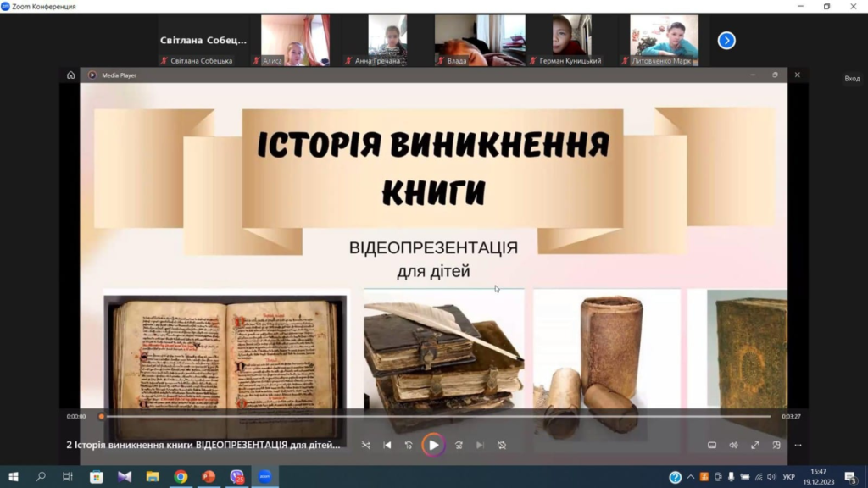Viewport: 868px width, 488px height.
Task: Select Влада's video thumbnail
Action: (480, 41)
